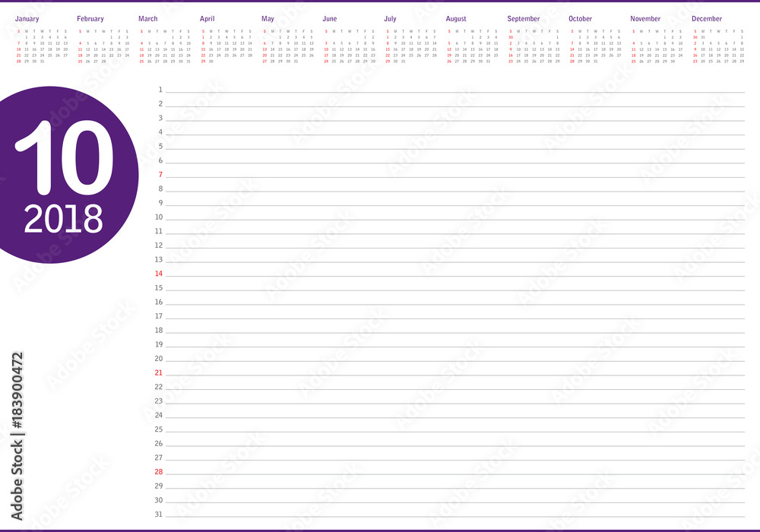Select day 5 in the lined planner list
760x532 pixels.
tap(160, 147)
